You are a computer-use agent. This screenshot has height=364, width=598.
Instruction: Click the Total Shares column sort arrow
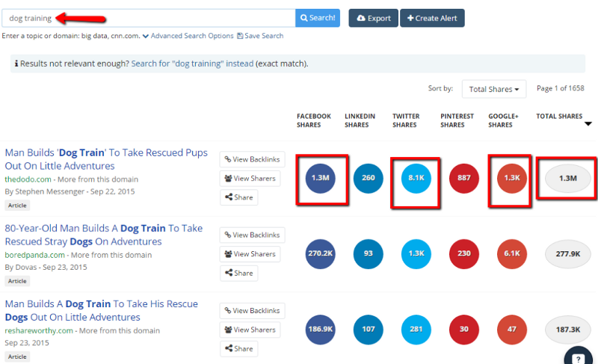588,124
